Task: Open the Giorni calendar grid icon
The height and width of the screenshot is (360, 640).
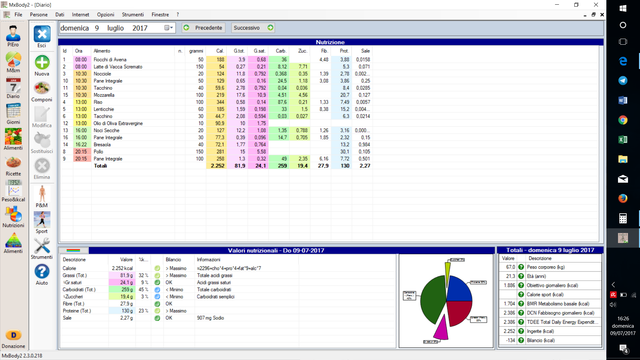Action: [13, 111]
